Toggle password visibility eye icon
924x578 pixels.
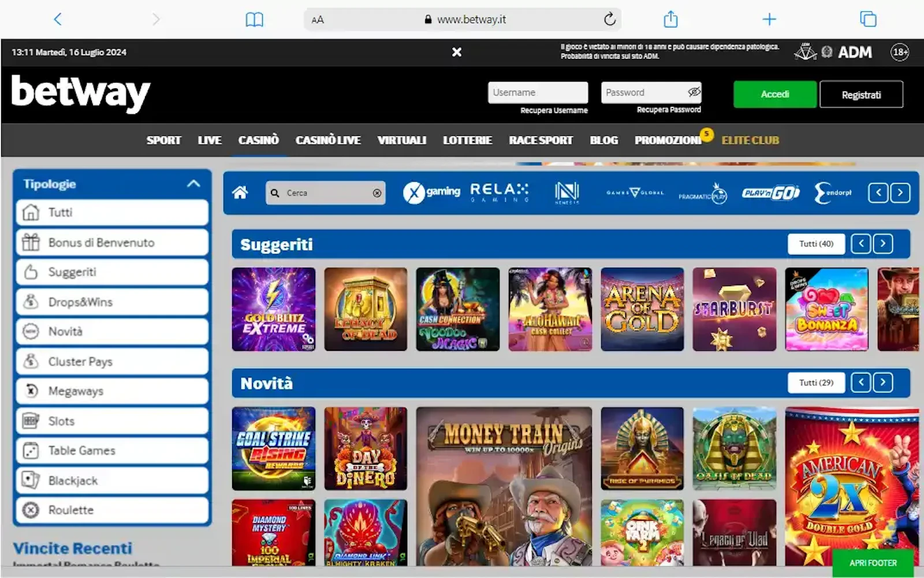pyautogui.click(x=694, y=92)
